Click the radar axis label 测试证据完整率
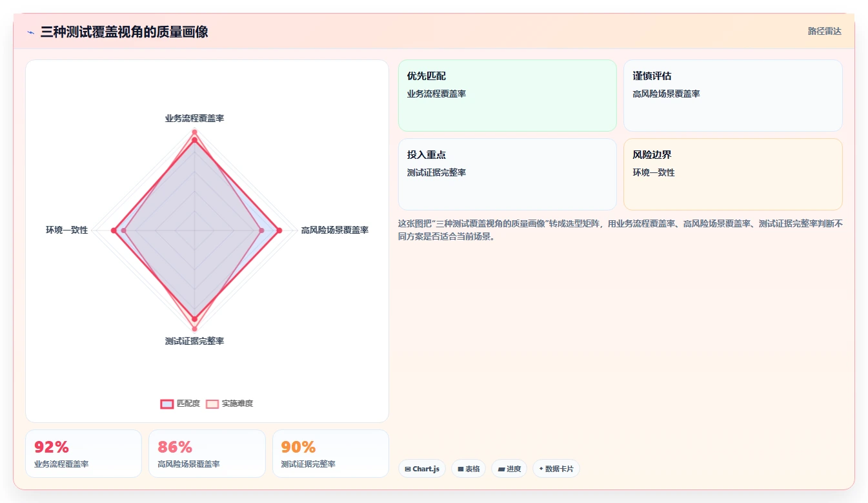 click(194, 341)
